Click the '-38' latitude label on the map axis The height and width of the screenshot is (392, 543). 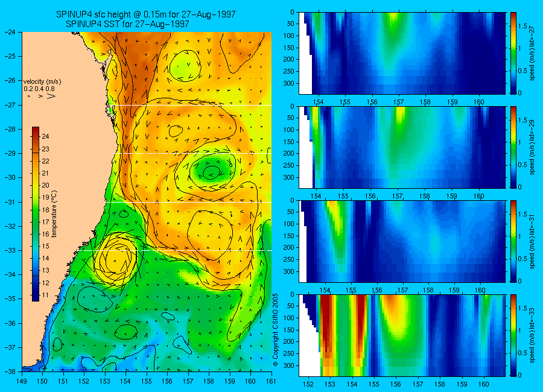10,371
